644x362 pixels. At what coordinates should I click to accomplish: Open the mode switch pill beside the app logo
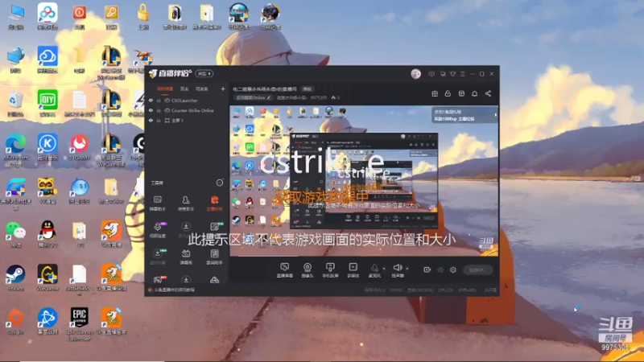(204, 73)
